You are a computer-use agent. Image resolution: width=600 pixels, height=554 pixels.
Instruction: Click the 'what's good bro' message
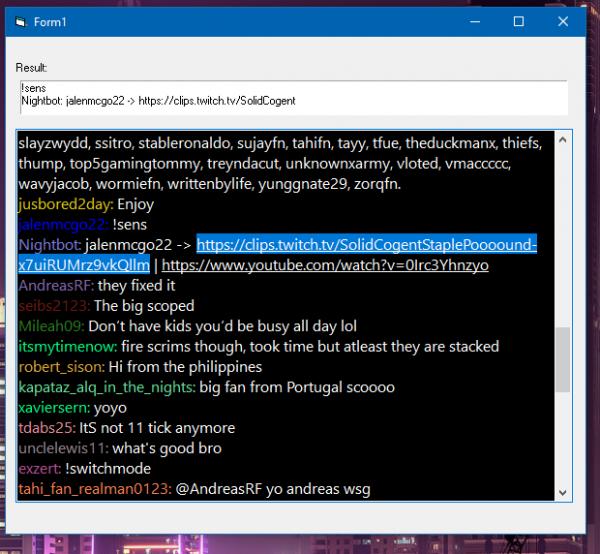click(x=167, y=448)
